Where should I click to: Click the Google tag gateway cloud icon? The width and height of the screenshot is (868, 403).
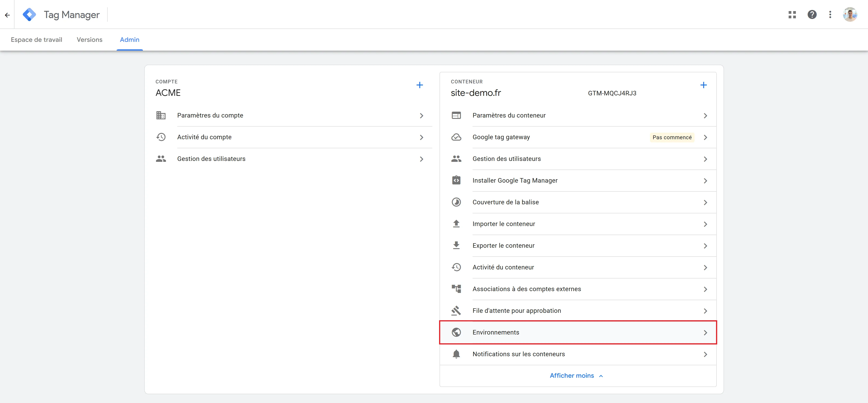point(456,137)
